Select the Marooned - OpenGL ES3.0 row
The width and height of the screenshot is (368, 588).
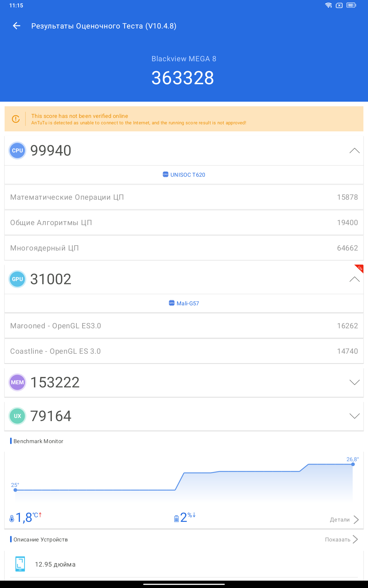(x=184, y=326)
